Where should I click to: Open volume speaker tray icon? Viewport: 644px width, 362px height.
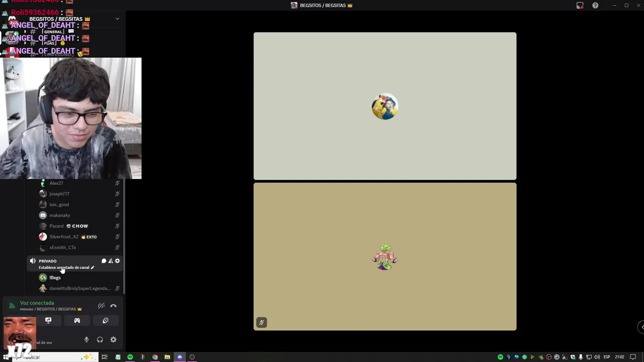coord(597,357)
